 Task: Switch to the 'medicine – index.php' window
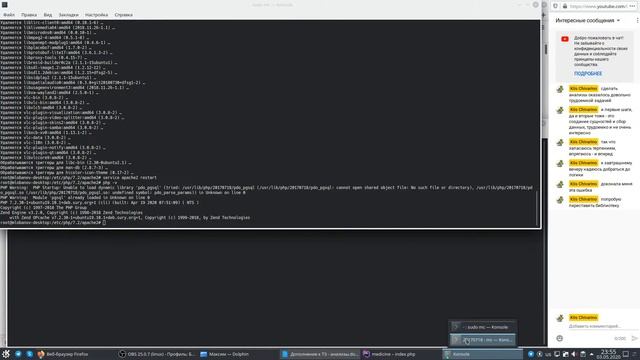pos(401,354)
